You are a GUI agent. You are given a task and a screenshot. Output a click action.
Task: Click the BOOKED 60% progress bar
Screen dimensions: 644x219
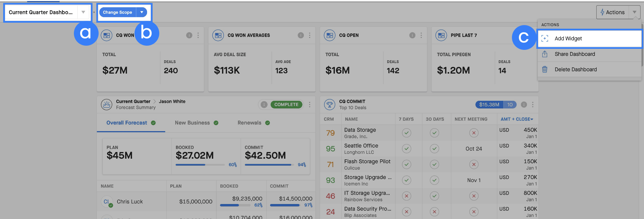(200, 165)
